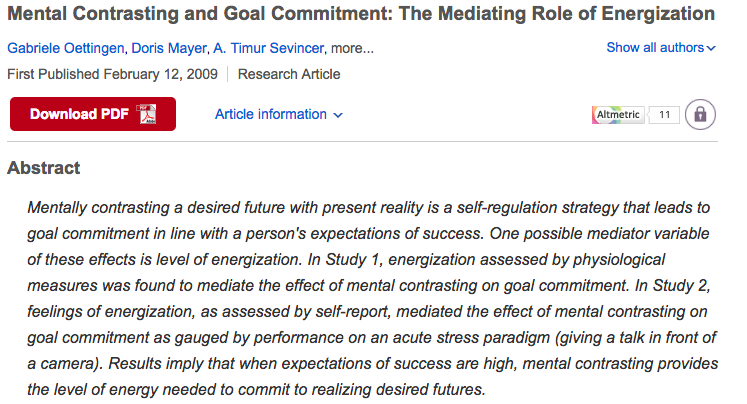Viewport: 747px width, 404px height.
Task: Click the chevron beside Article information
Action: pyautogui.click(x=338, y=115)
